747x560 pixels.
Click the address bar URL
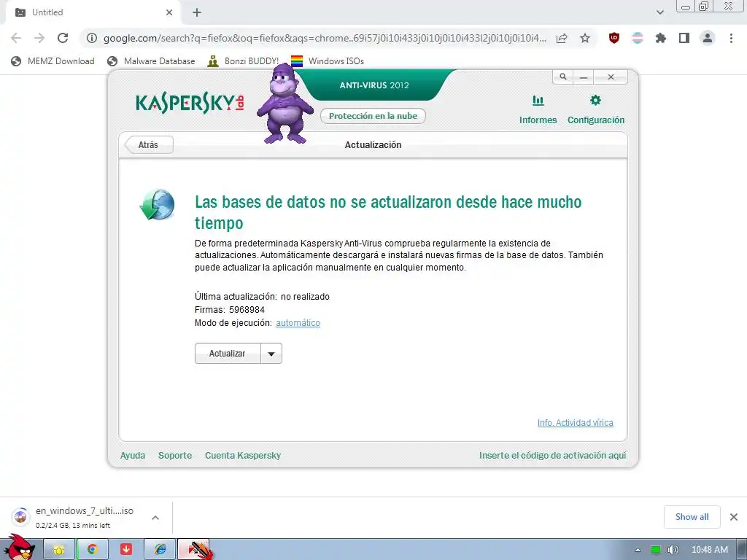(325, 38)
